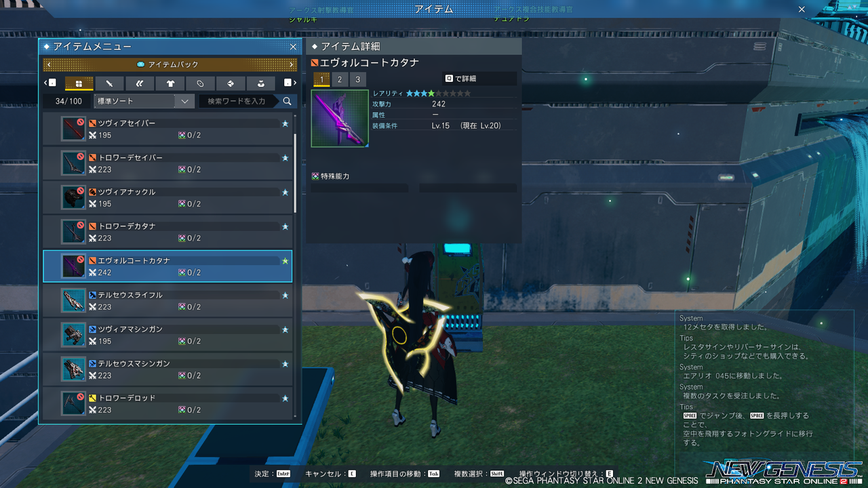The height and width of the screenshot is (488, 868).
Task: Select the 'All items' grid category tab
Action: click(x=79, y=83)
